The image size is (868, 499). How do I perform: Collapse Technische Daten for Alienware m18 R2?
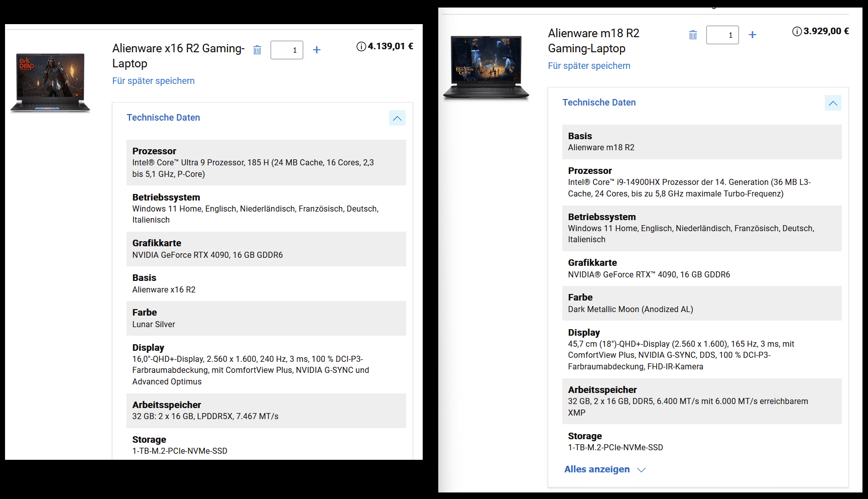[x=833, y=103]
